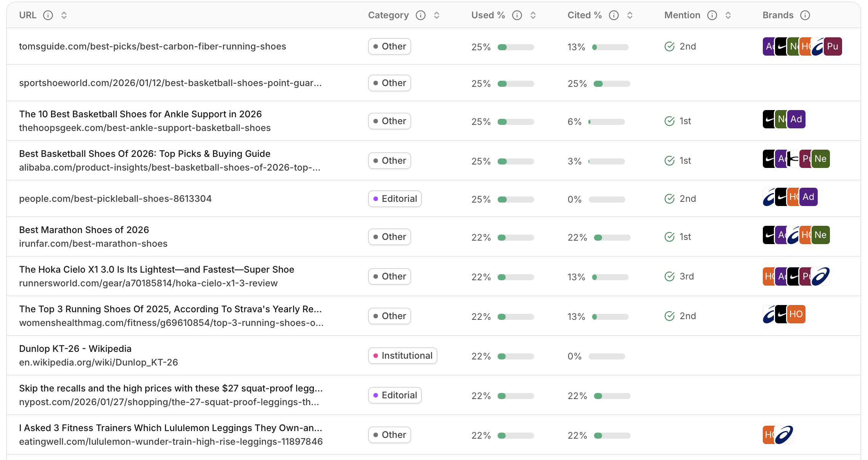Open 'Dunlop KT-26 - Wikipedia' title
The image size is (868, 460).
(x=75, y=349)
